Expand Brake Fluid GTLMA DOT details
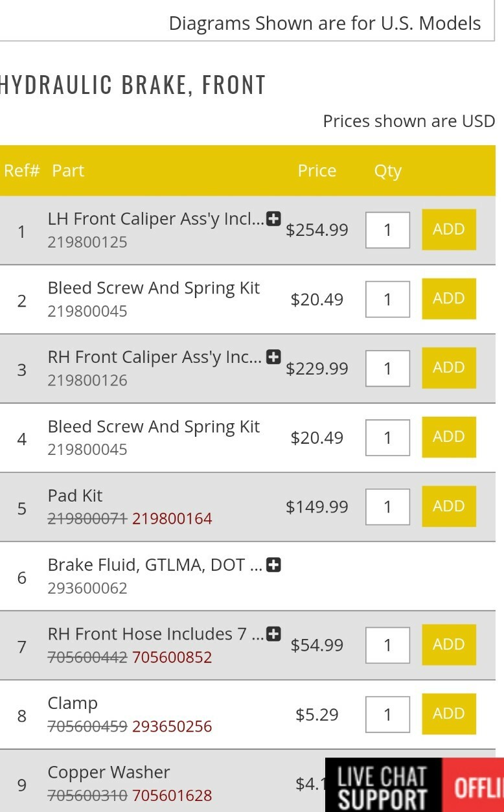This screenshot has height=812, width=504. [273, 564]
